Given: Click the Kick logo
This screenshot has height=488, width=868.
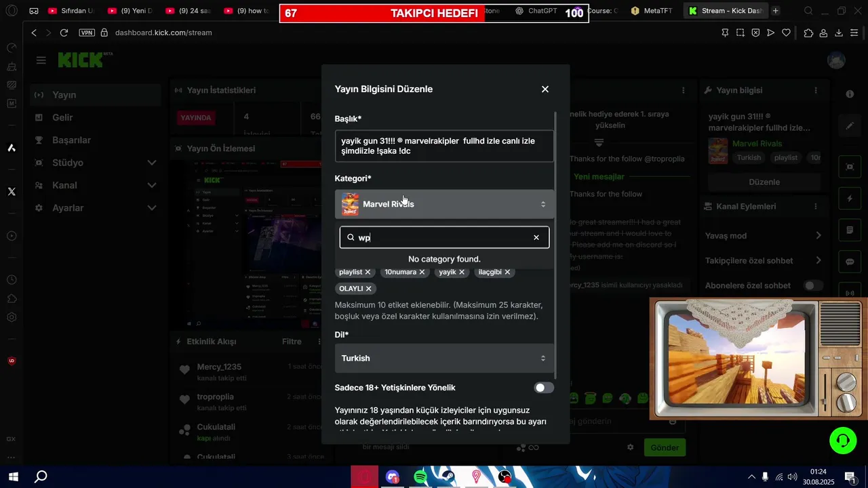Looking at the screenshot, I should point(81,60).
